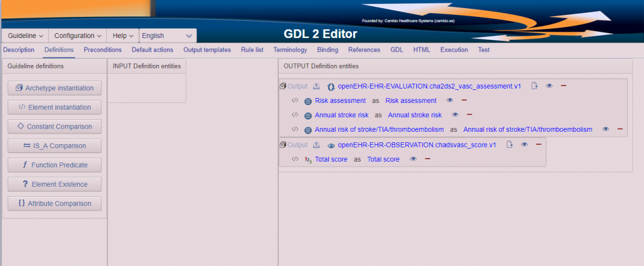Screen dimensions: 644x266
Task: Remove the cha2ds2_vasc_assessment archetype with red minus
Action: tap(563, 86)
